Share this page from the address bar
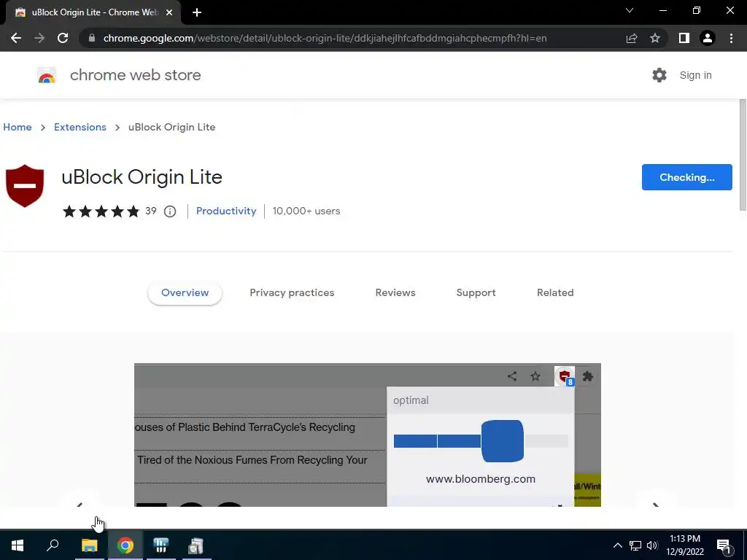This screenshot has height=560, width=747. [x=632, y=38]
